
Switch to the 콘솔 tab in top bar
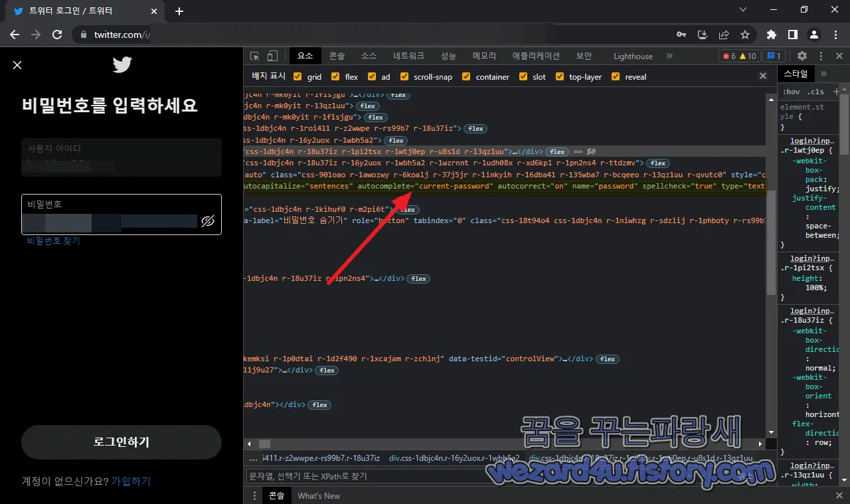click(x=337, y=56)
